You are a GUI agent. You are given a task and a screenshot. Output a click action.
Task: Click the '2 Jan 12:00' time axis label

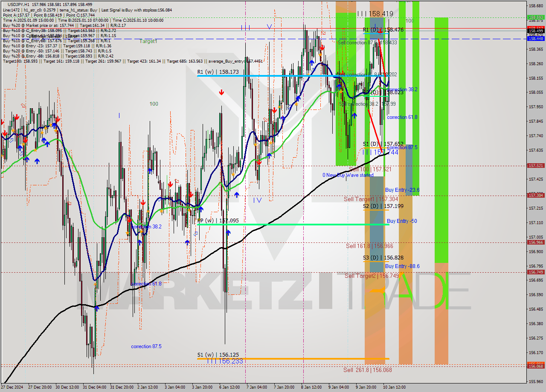pyautogui.click(x=148, y=387)
